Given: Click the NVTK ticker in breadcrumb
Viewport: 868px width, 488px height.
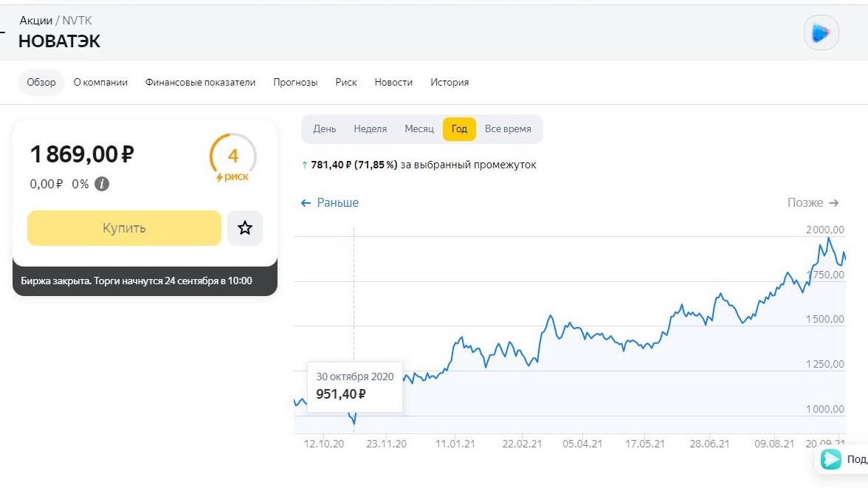Looking at the screenshot, I should 77,21.
